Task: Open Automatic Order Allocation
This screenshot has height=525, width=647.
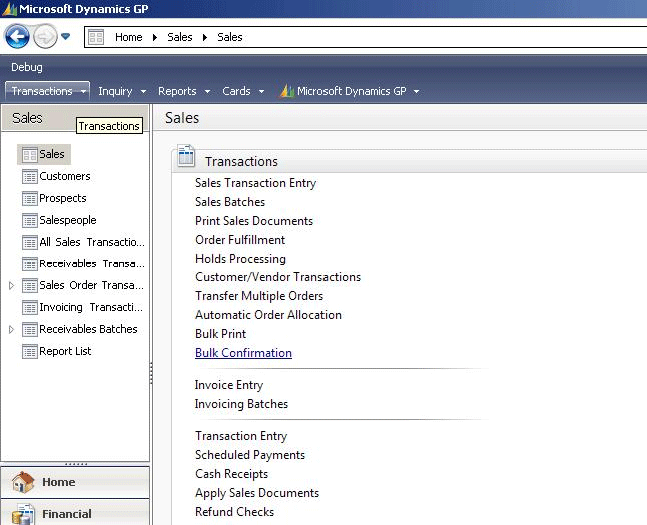Action: click(268, 315)
